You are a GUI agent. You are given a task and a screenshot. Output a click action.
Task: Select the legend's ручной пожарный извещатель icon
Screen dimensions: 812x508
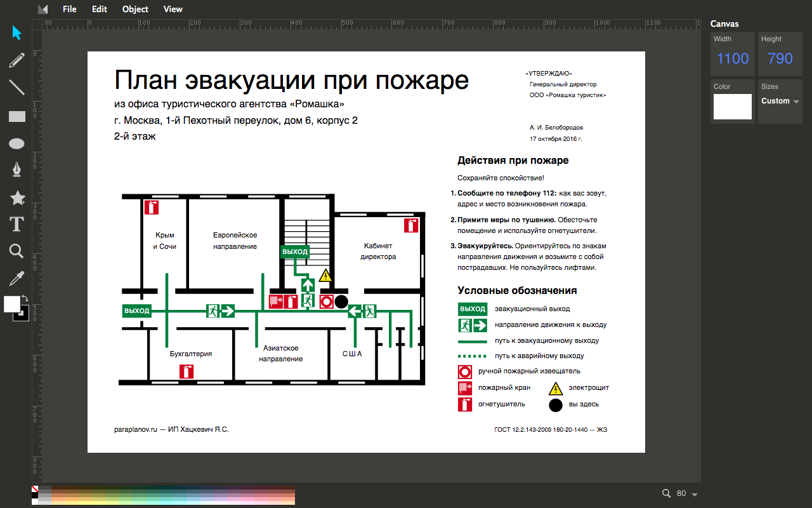(x=465, y=371)
